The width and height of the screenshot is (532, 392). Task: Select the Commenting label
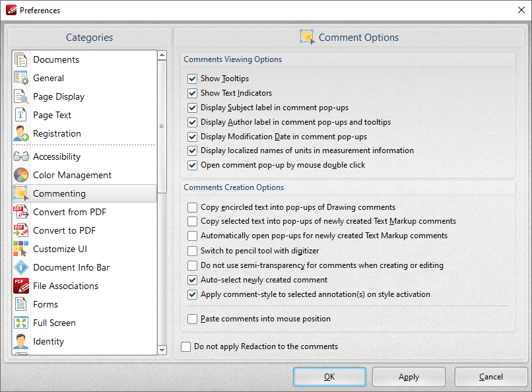click(59, 193)
